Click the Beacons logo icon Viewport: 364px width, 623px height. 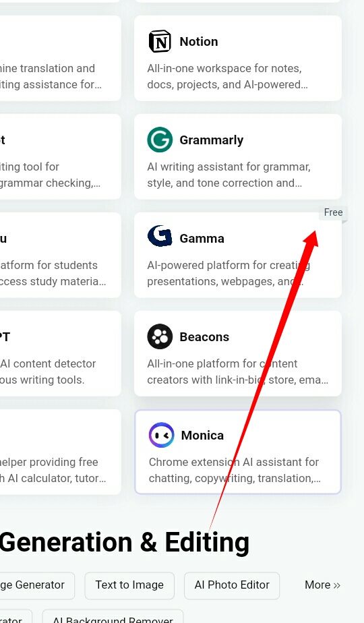tap(160, 336)
